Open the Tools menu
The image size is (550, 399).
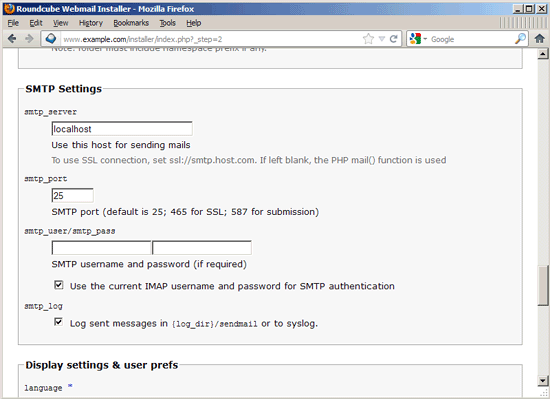click(167, 23)
